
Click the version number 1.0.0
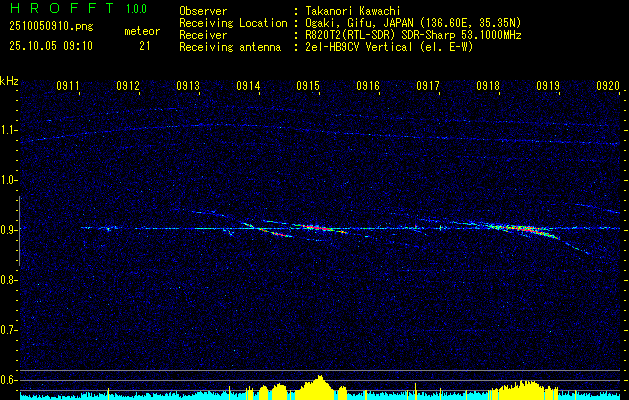136,9
